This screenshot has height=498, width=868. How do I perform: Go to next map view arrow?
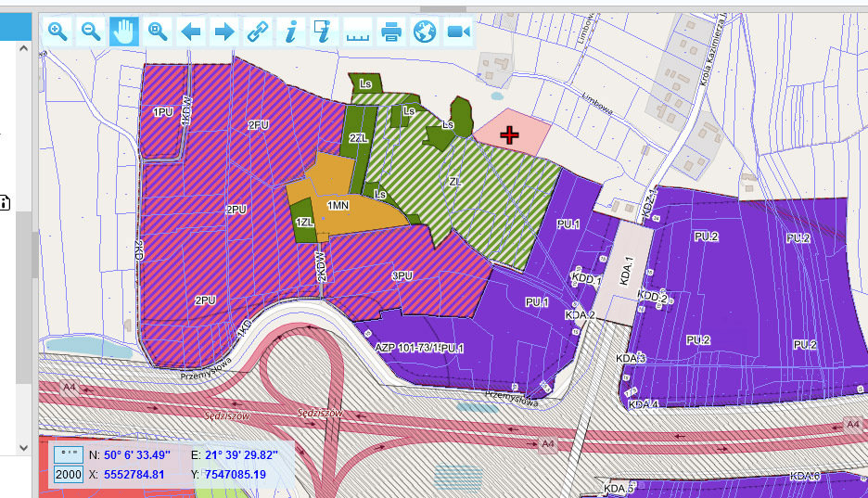pyautogui.click(x=224, y=32)
